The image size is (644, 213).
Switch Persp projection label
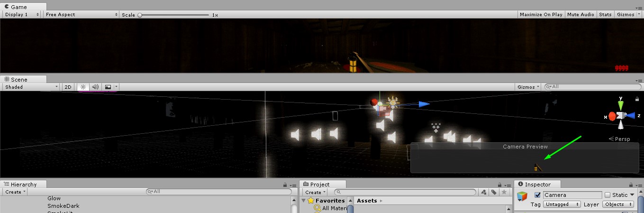[619, 139]
